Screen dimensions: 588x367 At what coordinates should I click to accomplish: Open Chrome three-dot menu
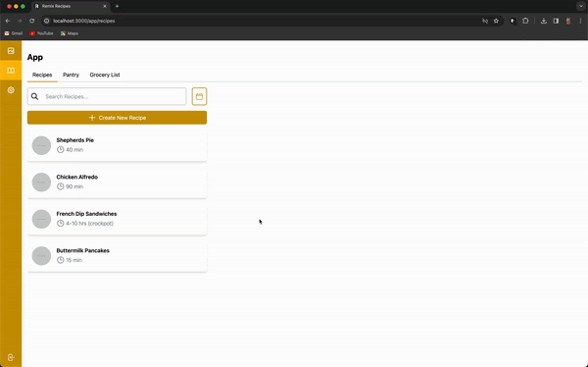(x=580, y=21)
